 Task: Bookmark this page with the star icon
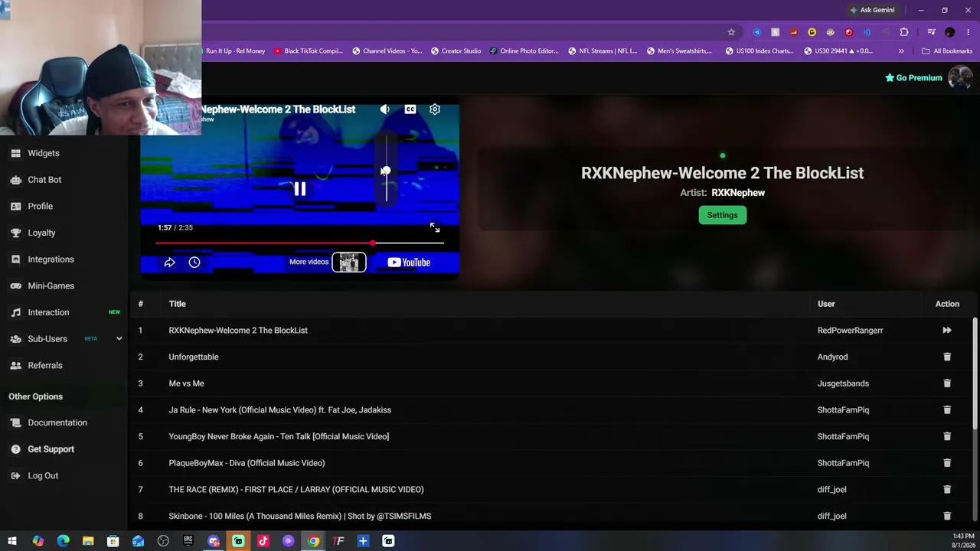[731, 32]
